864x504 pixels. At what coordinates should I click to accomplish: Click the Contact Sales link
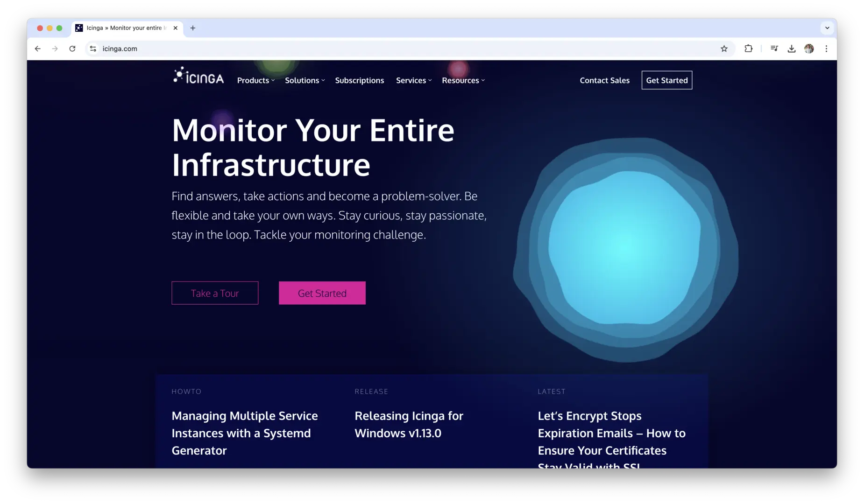click(604, 80)
